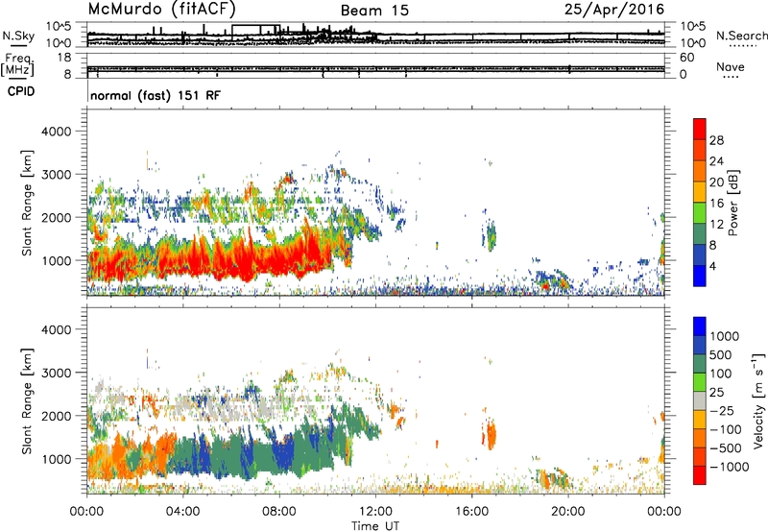Click the "4000" tick of power panel
Viewport: 768px width, 532px height.
coord(56,132)
